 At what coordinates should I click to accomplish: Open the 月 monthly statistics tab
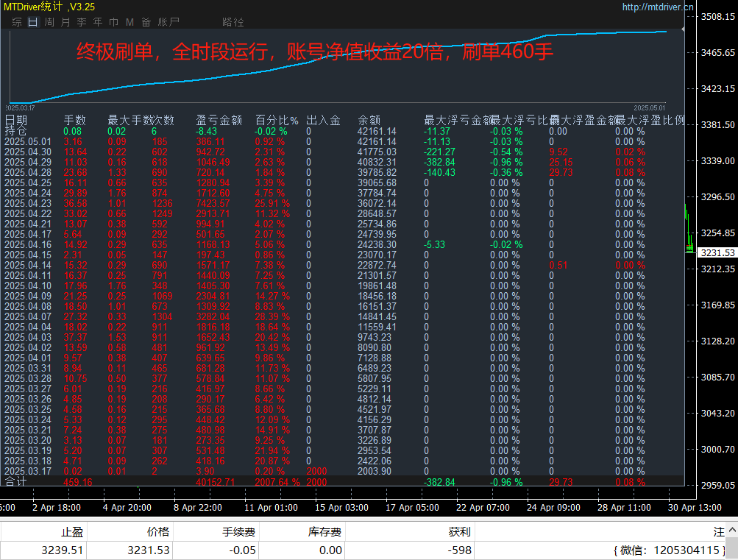click(x=65, y=22)
